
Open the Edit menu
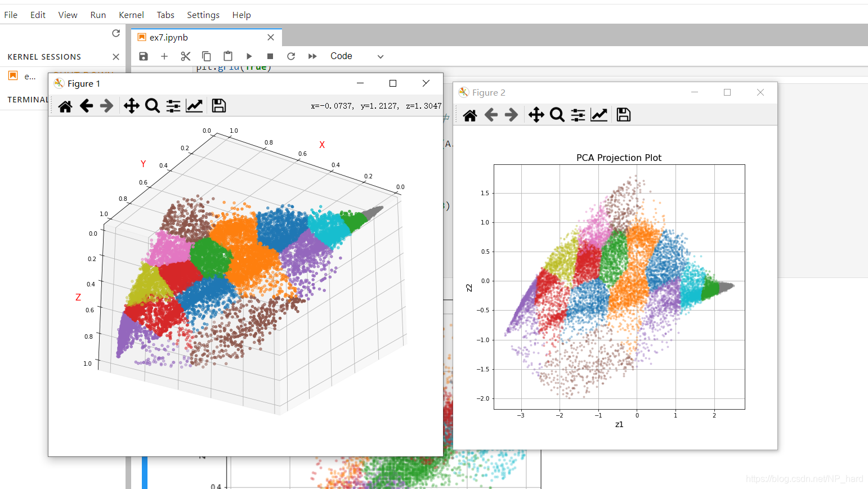point(38,15)
